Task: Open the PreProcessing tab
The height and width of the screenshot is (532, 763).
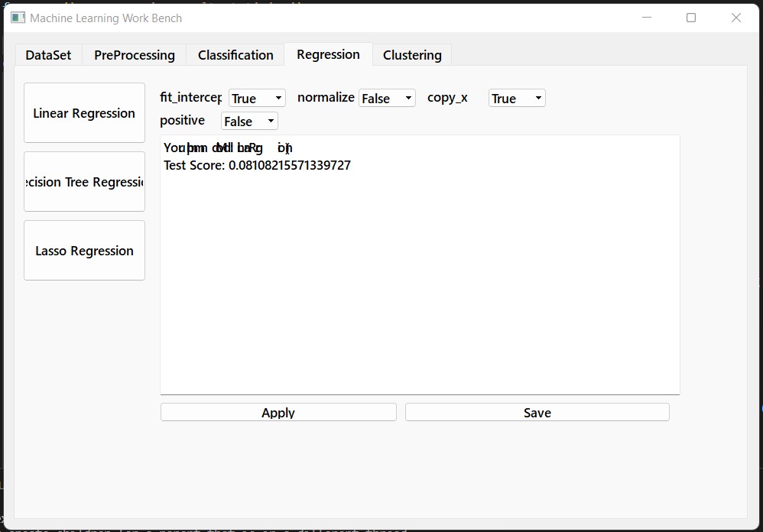Action: [x=135, y=55]
